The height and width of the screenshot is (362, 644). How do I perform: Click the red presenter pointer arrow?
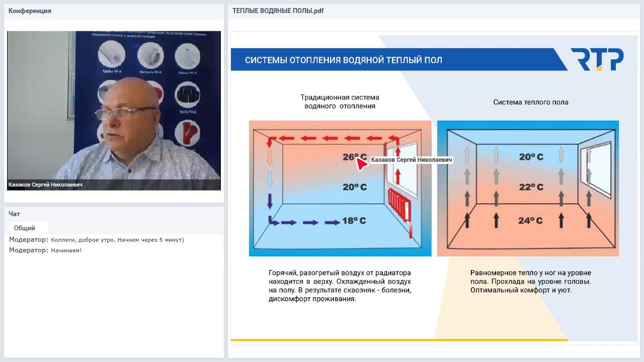[x=362, y=163]
